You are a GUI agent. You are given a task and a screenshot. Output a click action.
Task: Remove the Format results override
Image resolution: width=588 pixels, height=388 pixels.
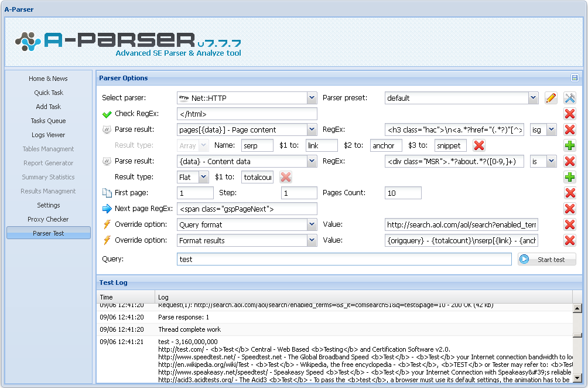(570, 240)
